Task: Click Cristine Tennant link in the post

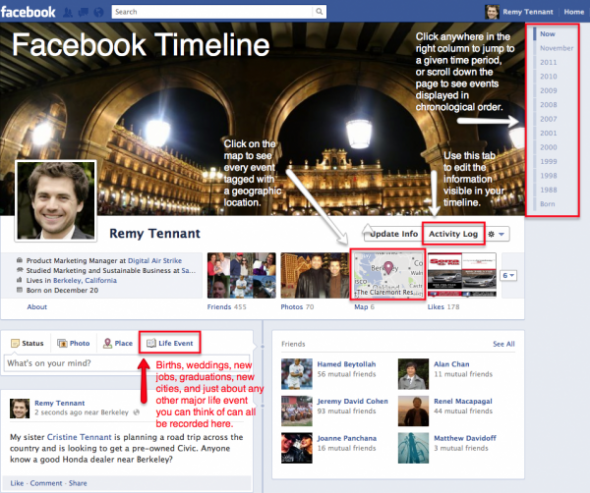Action: (79, 437)
